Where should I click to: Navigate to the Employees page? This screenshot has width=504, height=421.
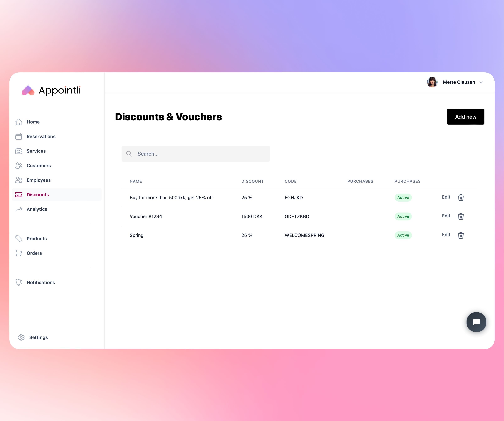pyautogui.click(x=38, y=180)
